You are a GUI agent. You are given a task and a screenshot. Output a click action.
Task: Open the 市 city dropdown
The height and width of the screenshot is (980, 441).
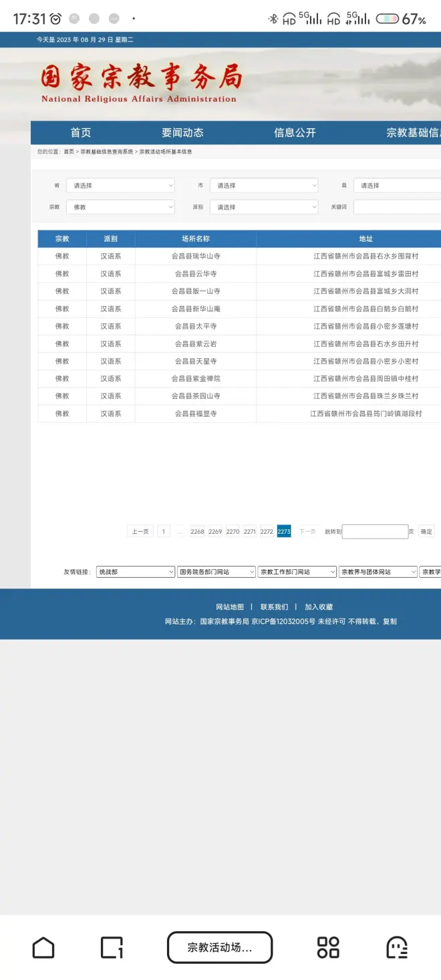264,186
